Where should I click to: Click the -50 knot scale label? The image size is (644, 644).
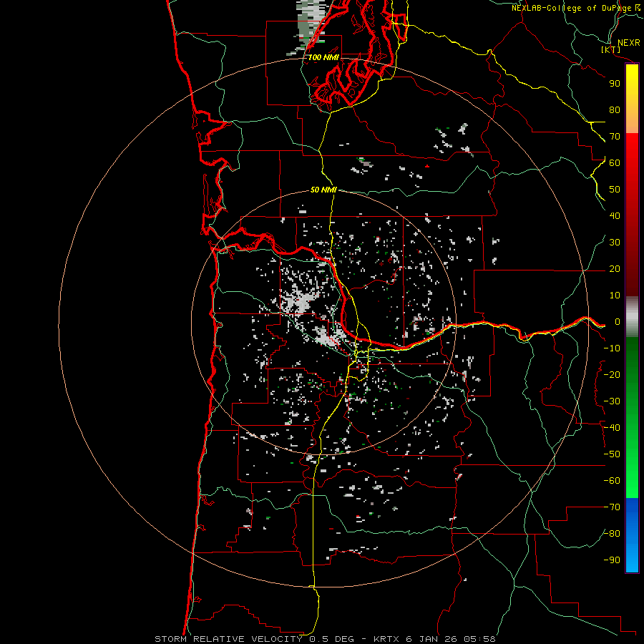tap(612, 454)
